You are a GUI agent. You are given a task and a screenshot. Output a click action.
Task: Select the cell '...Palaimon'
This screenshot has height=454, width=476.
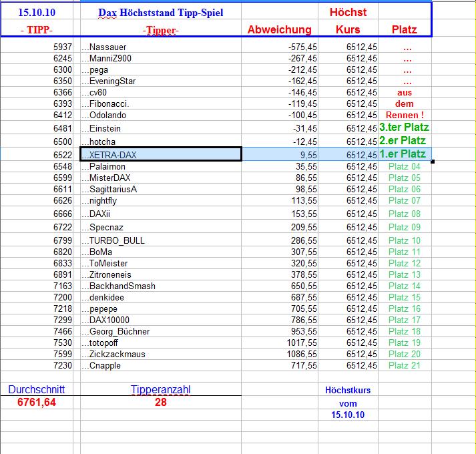tap(161, 166)
